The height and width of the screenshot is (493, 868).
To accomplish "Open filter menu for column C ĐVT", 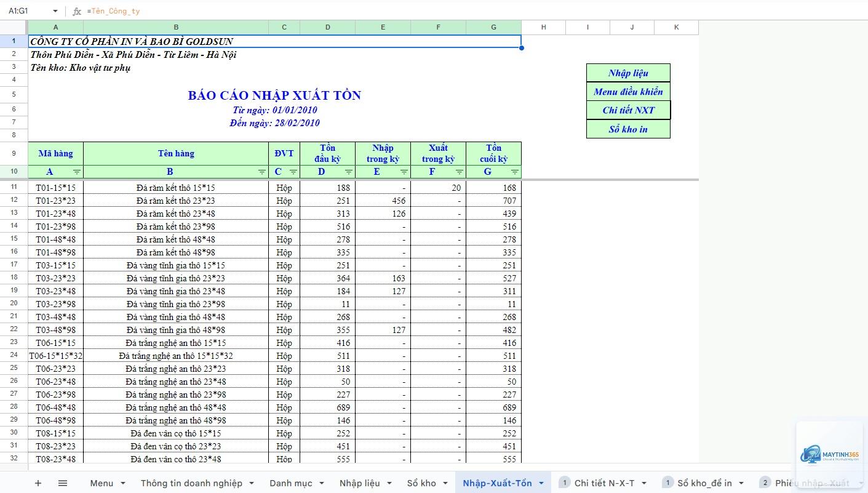I will click(293, 172).
